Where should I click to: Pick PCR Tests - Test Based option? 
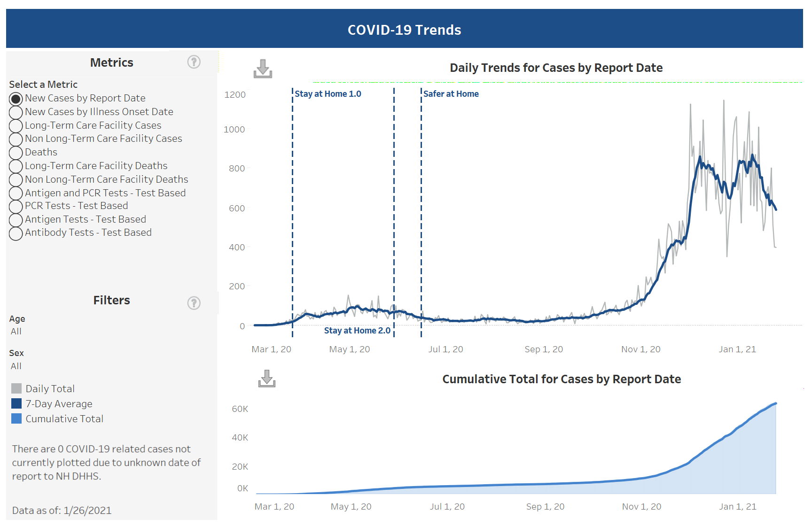[16, 206]
